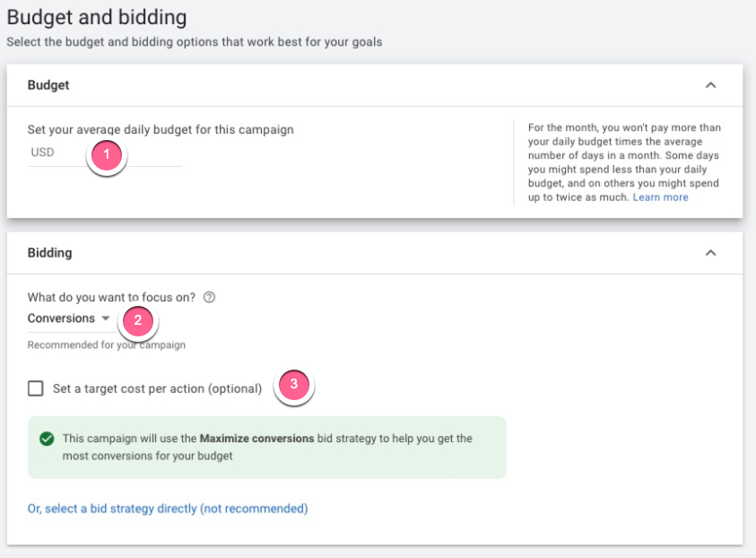Open the Conversions focus dropdown
Screen dimensions: 756x558
(x=61, y=318)
